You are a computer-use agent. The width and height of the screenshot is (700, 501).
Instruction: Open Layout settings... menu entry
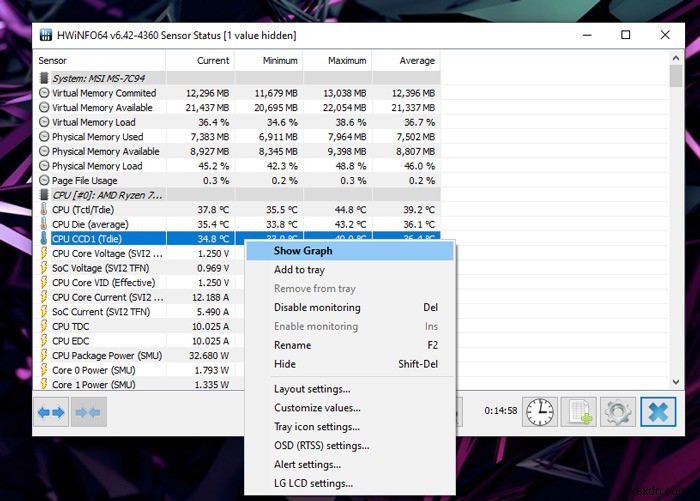[x=350, y=389]
